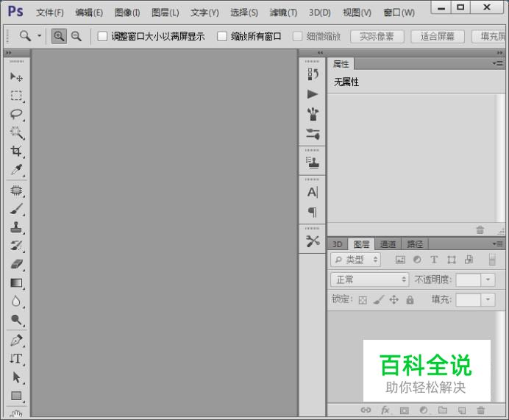509x420 pixels.
Task: Select the Blur tool
Action: [x=16, y=302]
